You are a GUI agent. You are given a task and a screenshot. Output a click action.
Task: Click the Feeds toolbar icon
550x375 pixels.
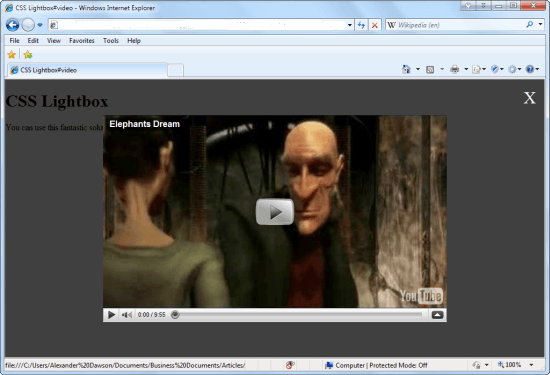430,69
